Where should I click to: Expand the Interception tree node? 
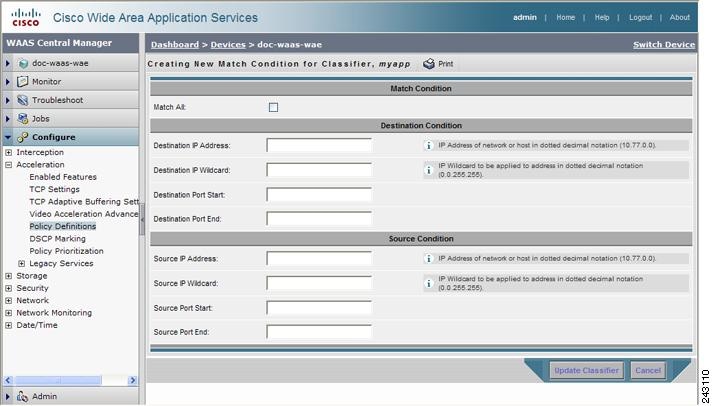9,153
